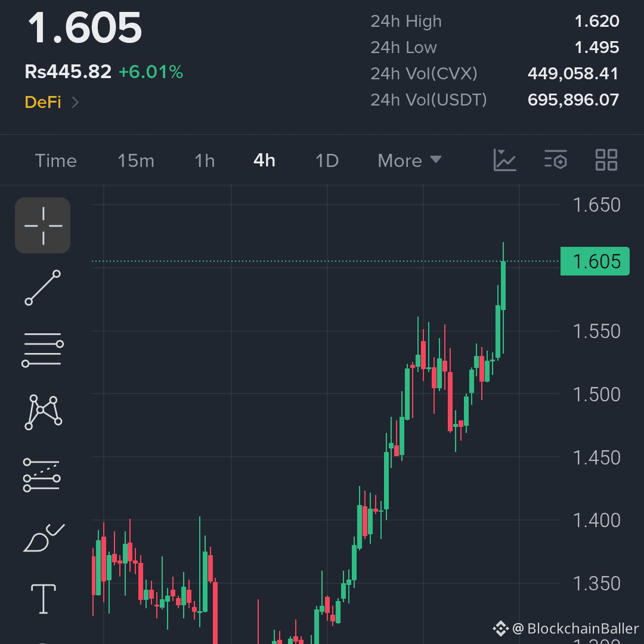Image resolution: width=644 pixels, height=644 pixels.
Task: Open the DeFi category link
Action: 43,103
